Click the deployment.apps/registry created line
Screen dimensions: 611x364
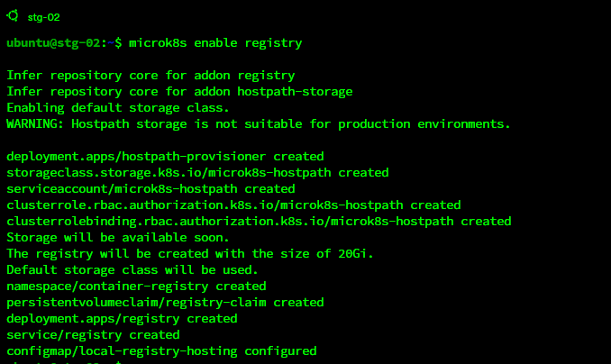click(x=122, y=318)
